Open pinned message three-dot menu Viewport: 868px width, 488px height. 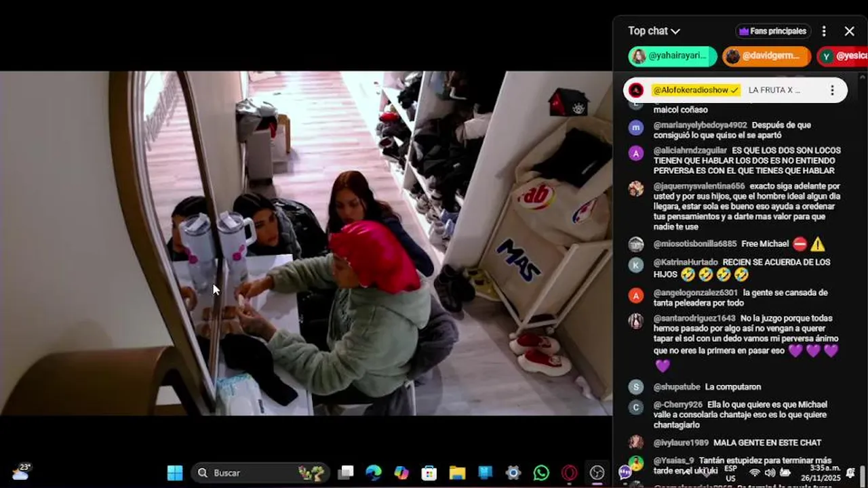point(832,90)
